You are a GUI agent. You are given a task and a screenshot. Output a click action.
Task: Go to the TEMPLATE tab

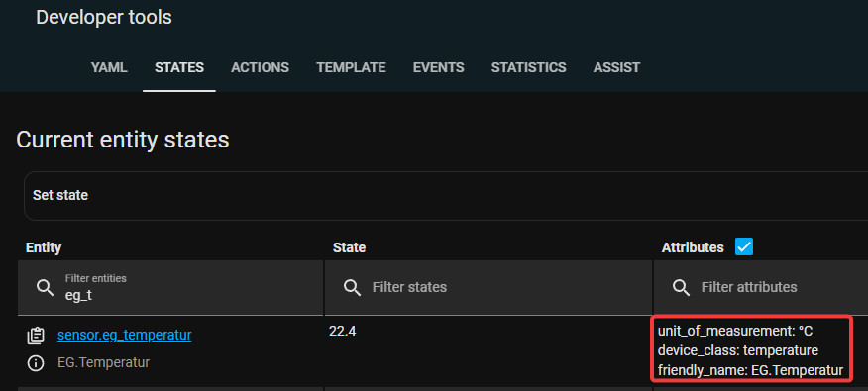351,67
